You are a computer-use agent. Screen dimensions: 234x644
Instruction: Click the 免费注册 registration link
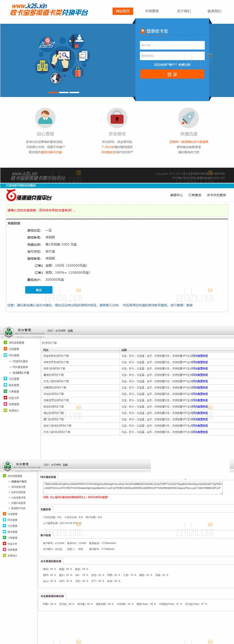184,65
